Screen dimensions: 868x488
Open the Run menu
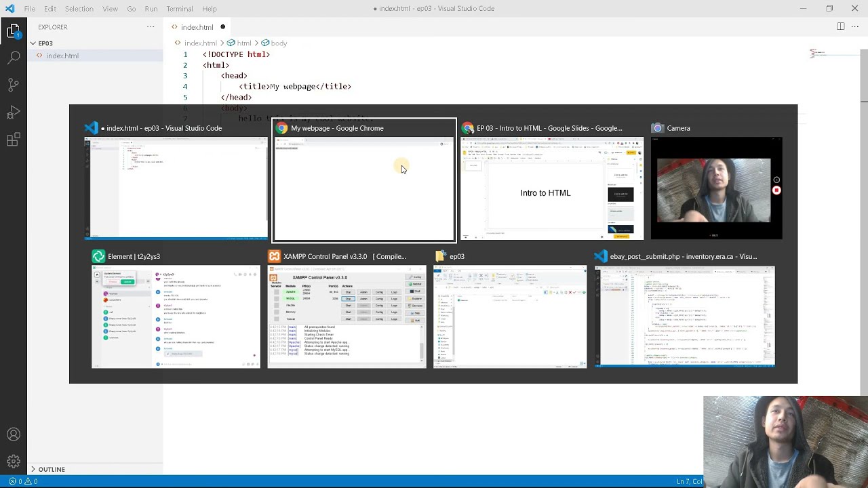(151, 9)
